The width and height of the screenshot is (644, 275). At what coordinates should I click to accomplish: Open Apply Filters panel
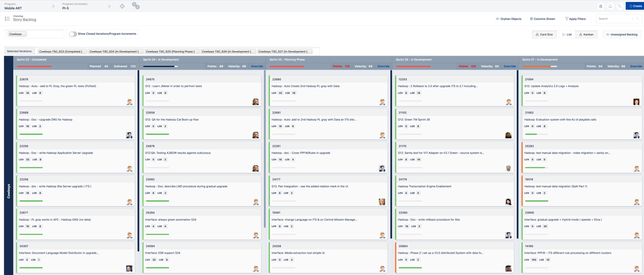pyautogui.click(x=576, y=19)
